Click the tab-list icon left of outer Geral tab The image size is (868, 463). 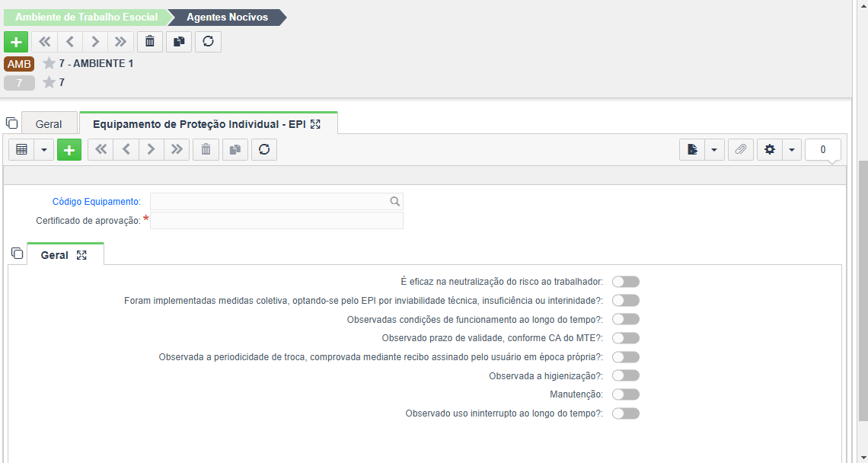11,123
